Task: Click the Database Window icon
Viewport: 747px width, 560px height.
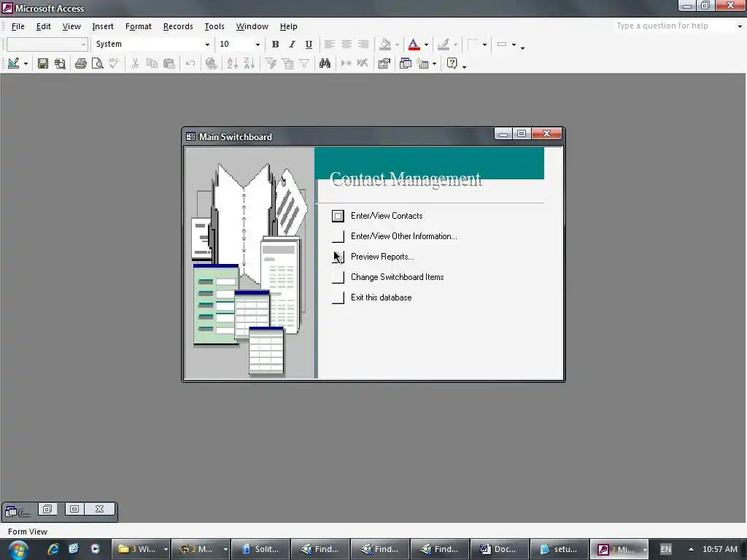Action: coord(405,63)
